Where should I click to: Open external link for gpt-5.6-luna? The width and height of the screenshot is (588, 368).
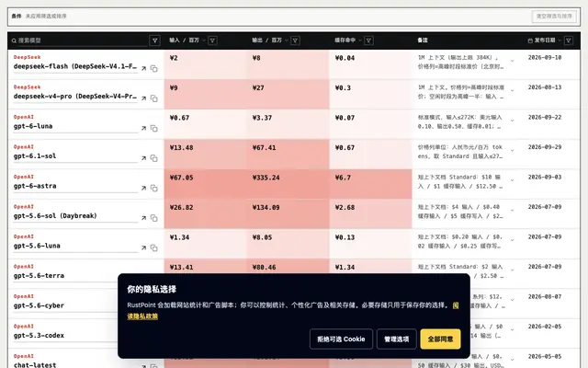point(143,247)
